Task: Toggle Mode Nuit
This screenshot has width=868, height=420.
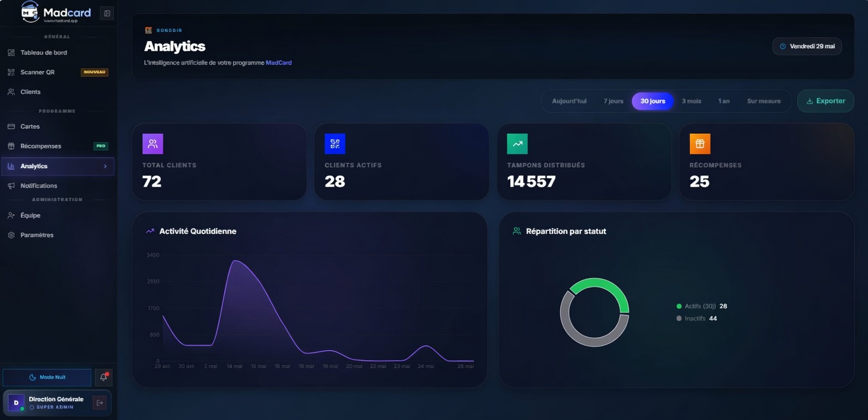Action: (x=47, y=377)
